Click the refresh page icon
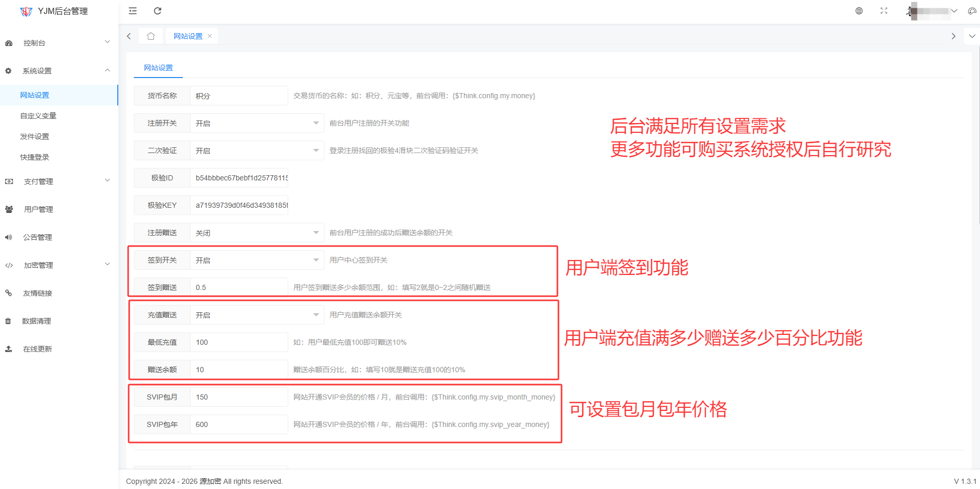The width and height of the screenshot is (980, 489). 158,11
